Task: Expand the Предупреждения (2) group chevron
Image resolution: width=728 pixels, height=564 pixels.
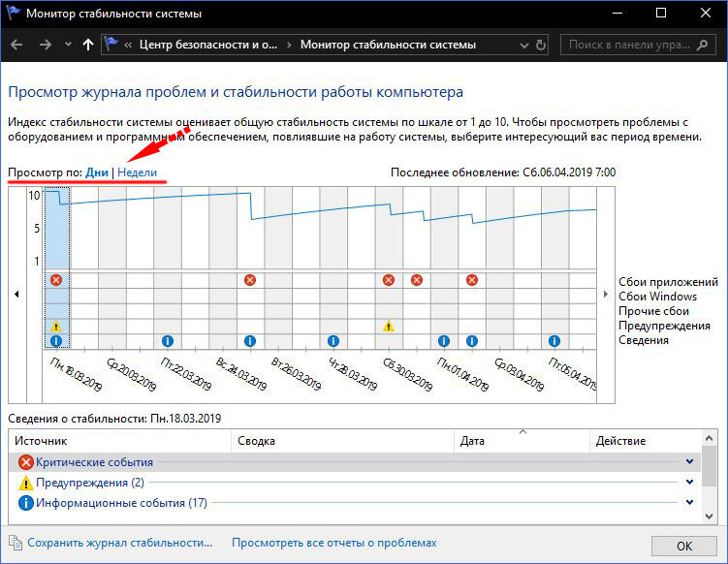Action: pos(690,482)
